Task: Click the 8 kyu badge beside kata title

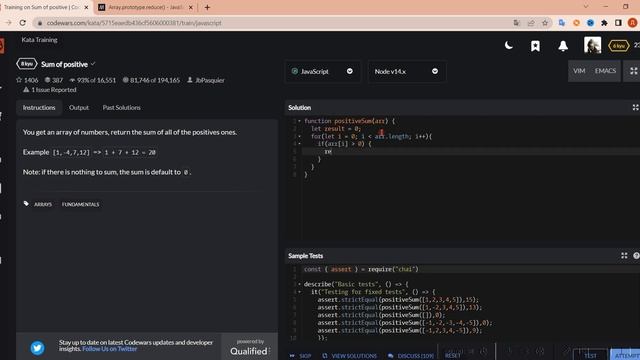Action: coord(27,64)
